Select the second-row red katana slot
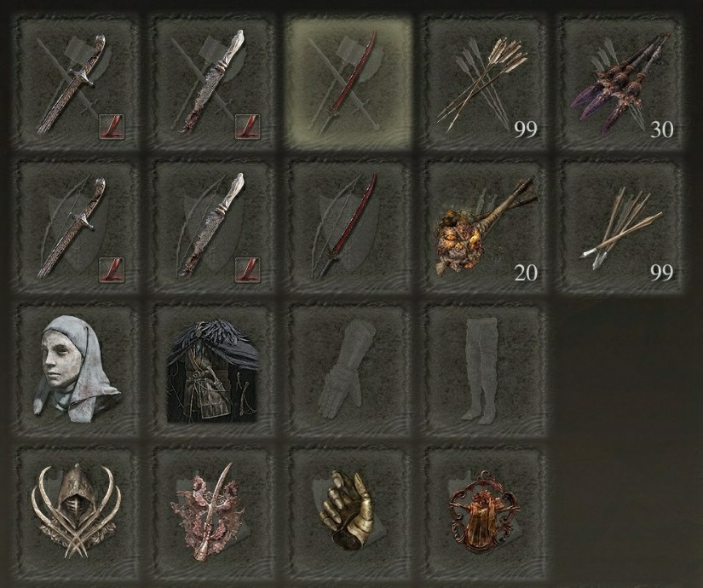The width and height of the screenshot is (703, 588). tap(349, 227)
